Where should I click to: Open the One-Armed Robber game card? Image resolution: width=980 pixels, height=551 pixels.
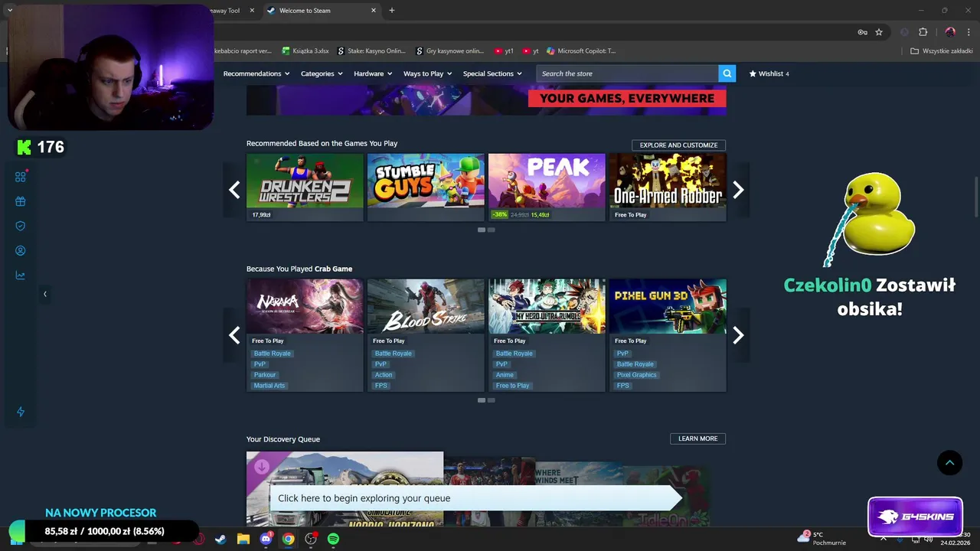668,187
